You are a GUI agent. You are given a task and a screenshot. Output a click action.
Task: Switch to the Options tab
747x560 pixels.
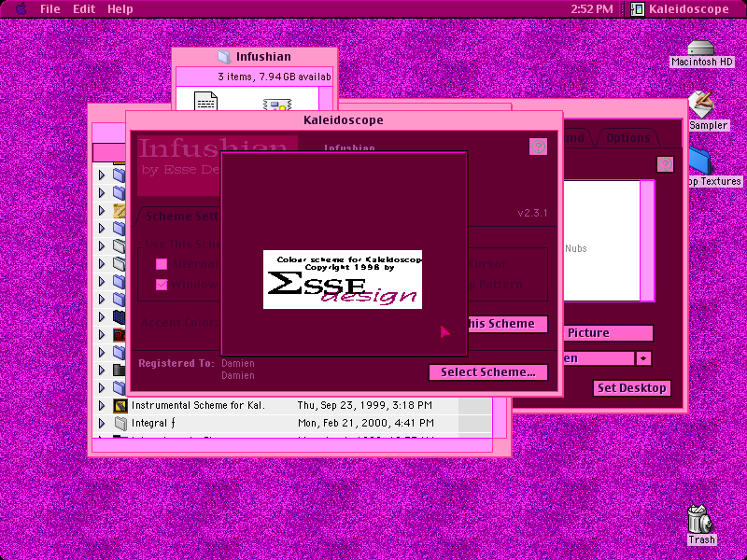point(627,138)
